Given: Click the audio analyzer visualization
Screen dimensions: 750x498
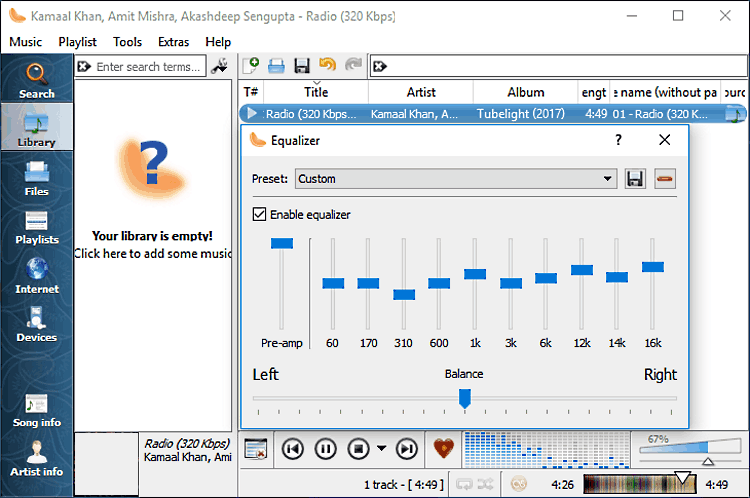Looking at the screenshot, I should [x=547, y=449].
